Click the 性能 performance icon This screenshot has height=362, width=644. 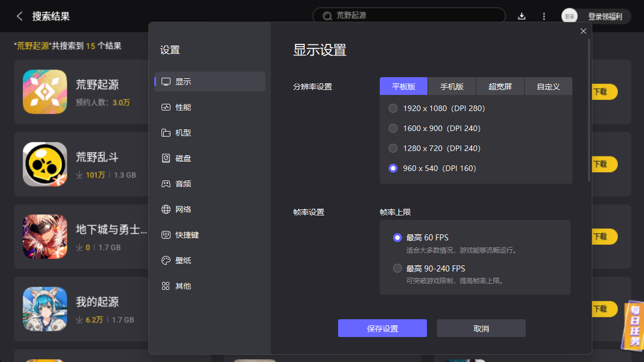coord(166,107)
